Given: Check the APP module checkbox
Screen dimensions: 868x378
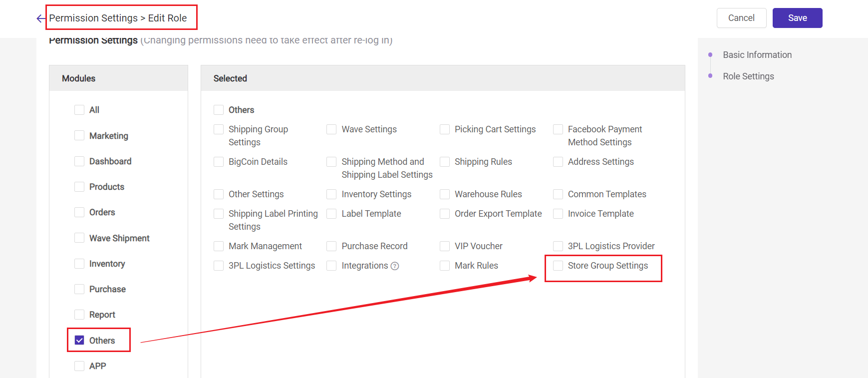Looking at the screenshot, I should [x=79, y=366].
